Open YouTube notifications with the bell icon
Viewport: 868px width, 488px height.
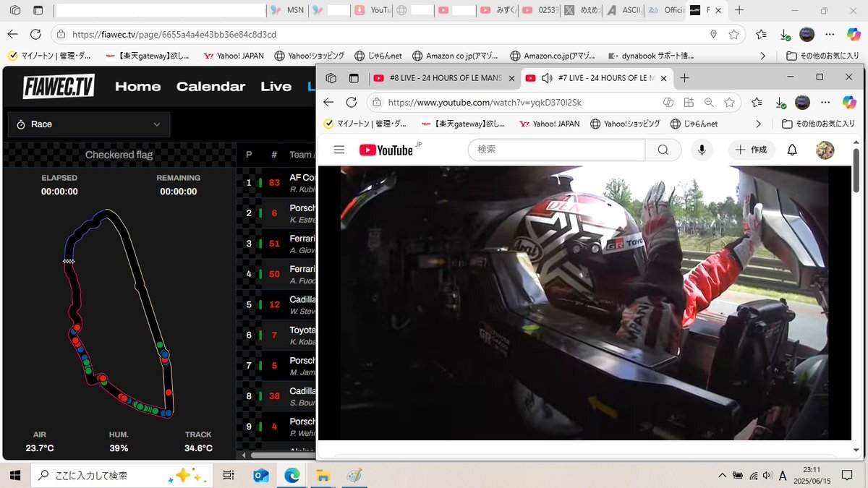coord(792,150)
